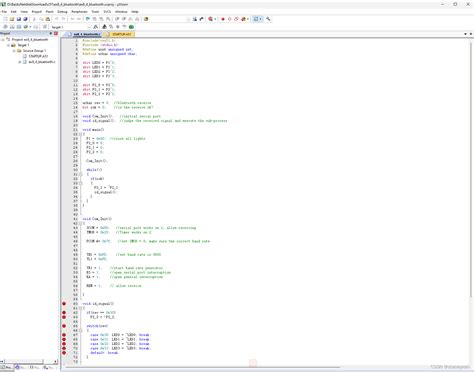Viewport: 474px width, 372px height.
Task: Click the Kill All Breakpoints toolbar icon
Action: 244,19
